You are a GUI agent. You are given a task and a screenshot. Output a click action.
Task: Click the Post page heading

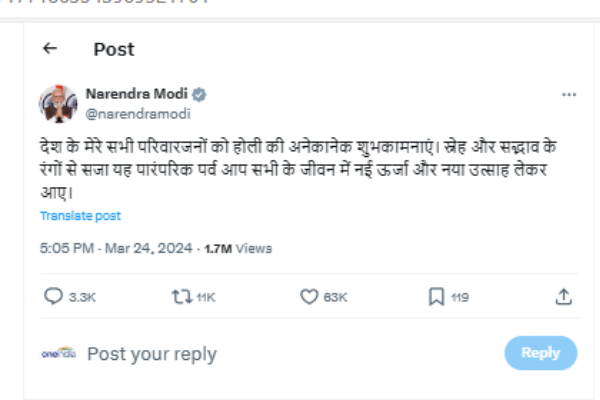(x=113, y=49)
